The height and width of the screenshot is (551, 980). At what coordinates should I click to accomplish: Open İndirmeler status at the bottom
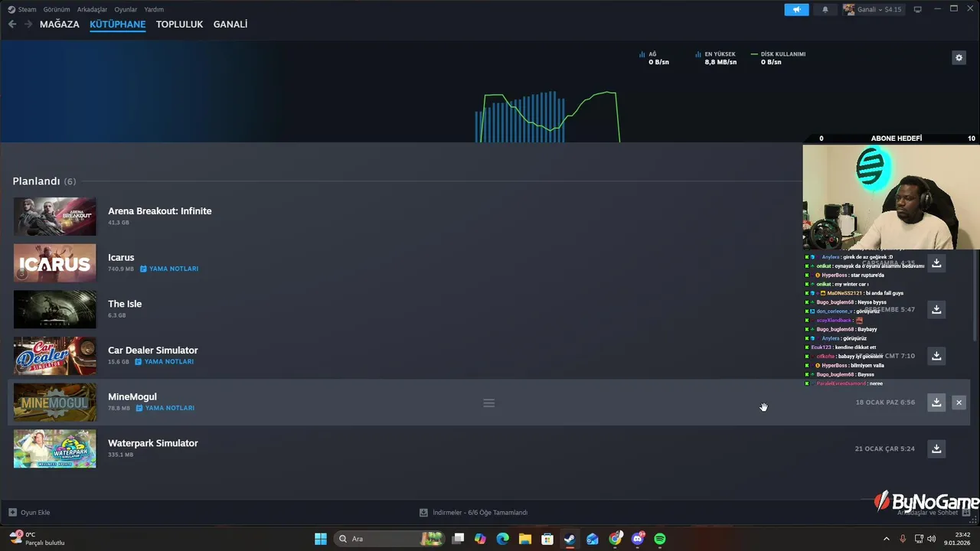pos(473,513)
